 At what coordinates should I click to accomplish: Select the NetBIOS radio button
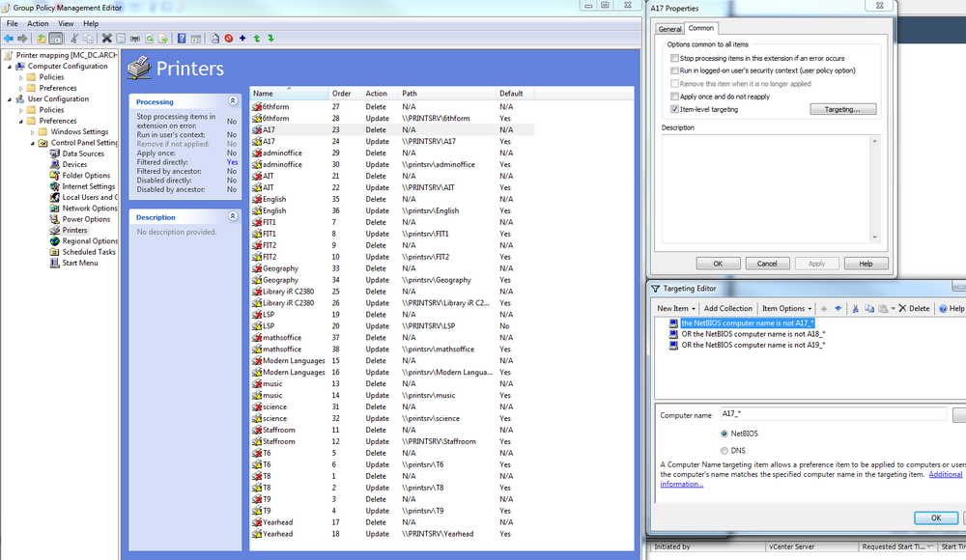724,434
